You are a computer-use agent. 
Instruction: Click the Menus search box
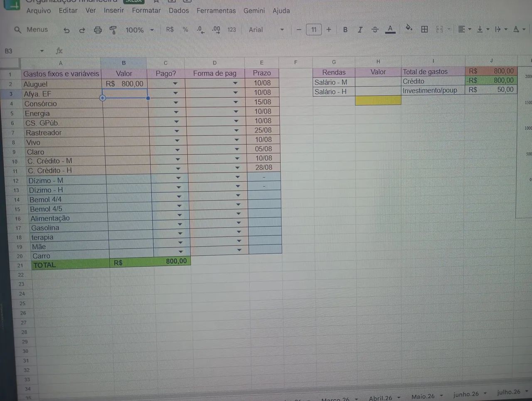coord(32,30)
